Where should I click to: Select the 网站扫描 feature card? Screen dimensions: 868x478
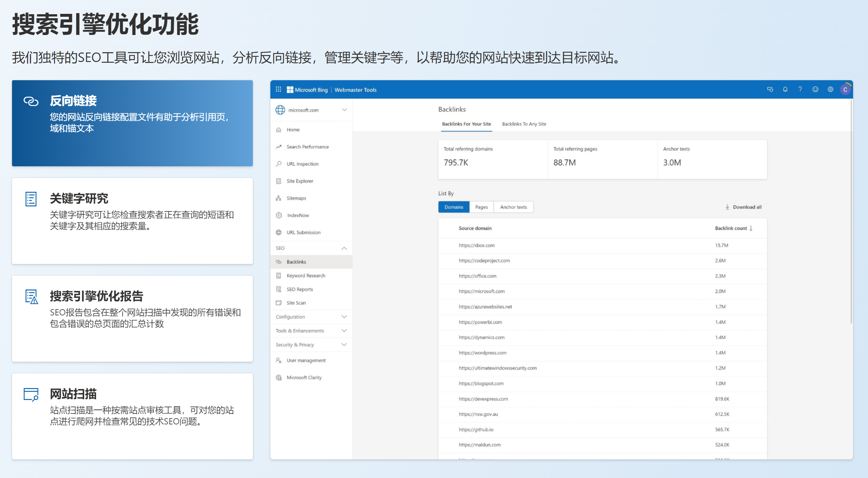pyautogui.click(x=132, y=416)
